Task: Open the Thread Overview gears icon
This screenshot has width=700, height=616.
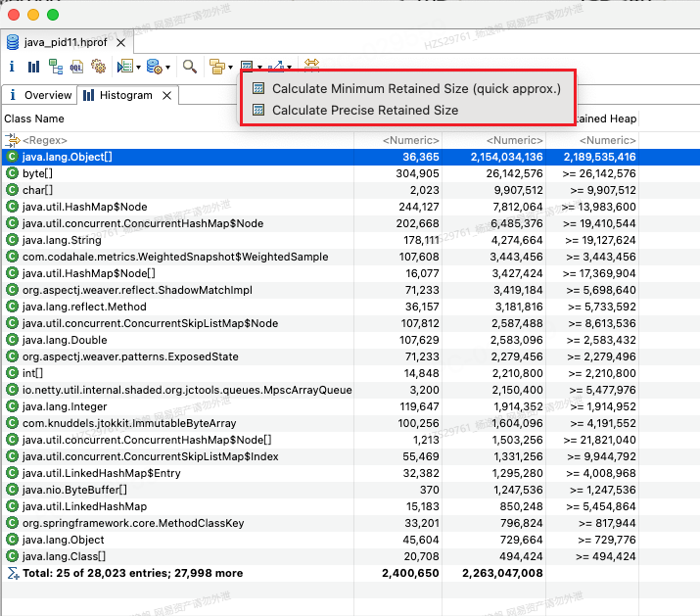Action: coord(98,67)
